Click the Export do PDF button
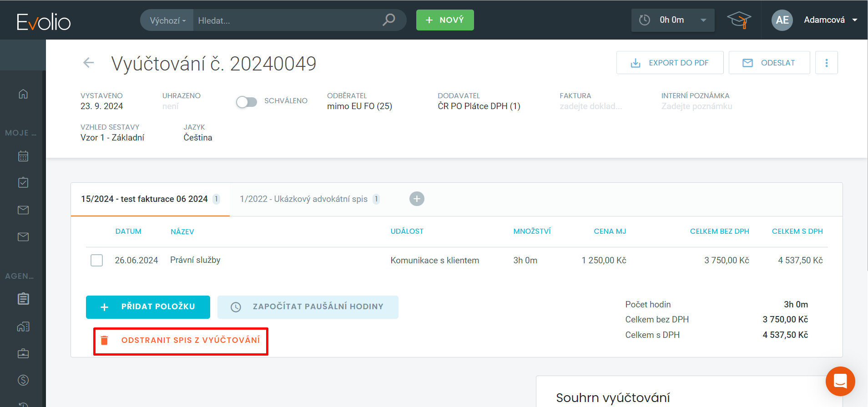This screenshot has height=407, width=868. point(670,63)
